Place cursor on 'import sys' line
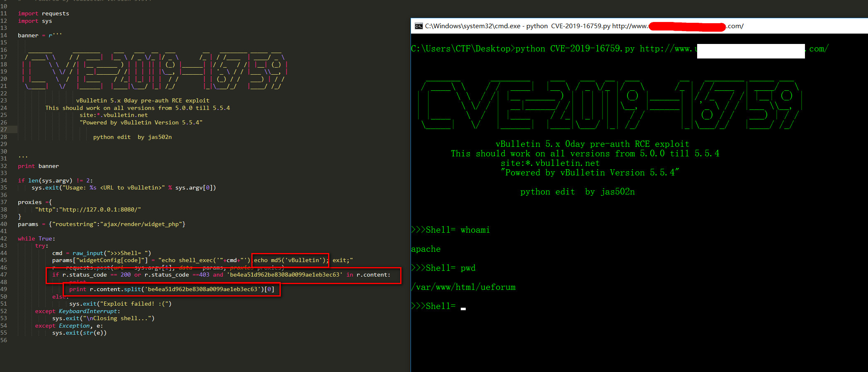Viewport: 868px width, 372px height. tap(35, 21)
